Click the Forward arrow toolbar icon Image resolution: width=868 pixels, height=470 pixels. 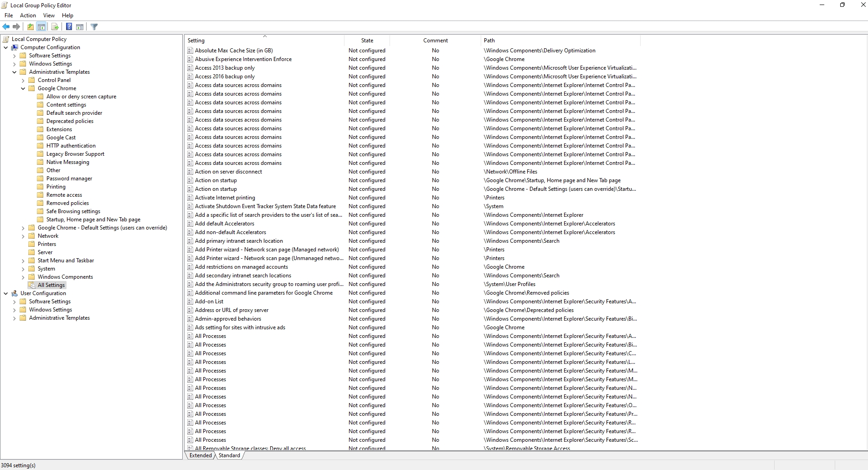16,27
